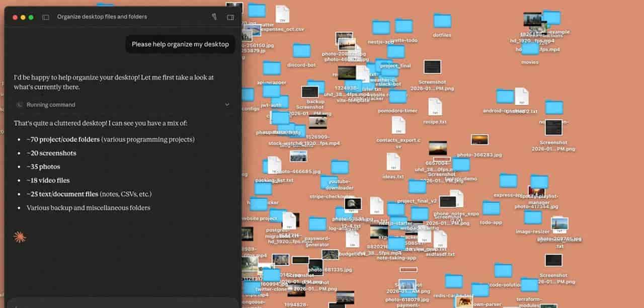Select the photo-681335.jpg thumbnail
Viewport: 644px width, 308px height.
331,255
